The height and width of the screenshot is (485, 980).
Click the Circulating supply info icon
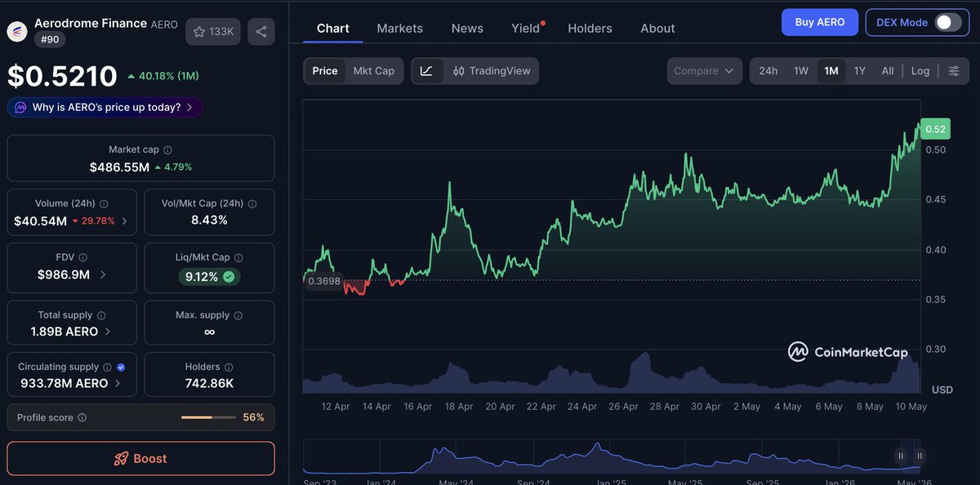pos(107,367)
